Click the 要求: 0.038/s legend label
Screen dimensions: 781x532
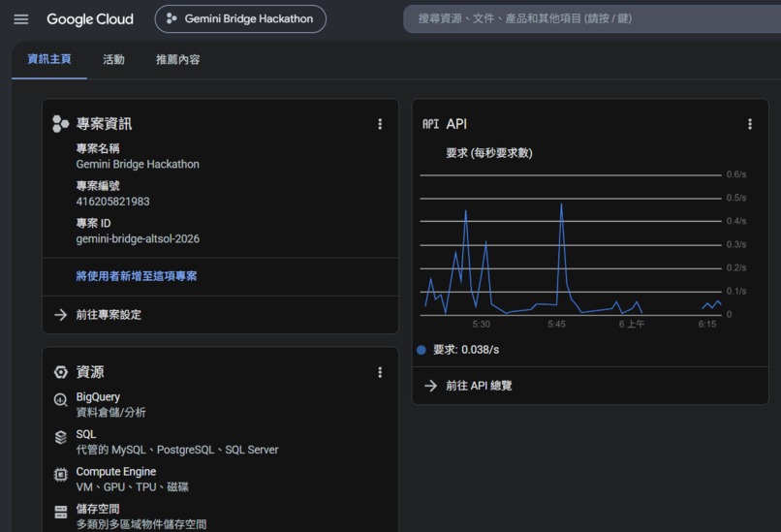466,350
